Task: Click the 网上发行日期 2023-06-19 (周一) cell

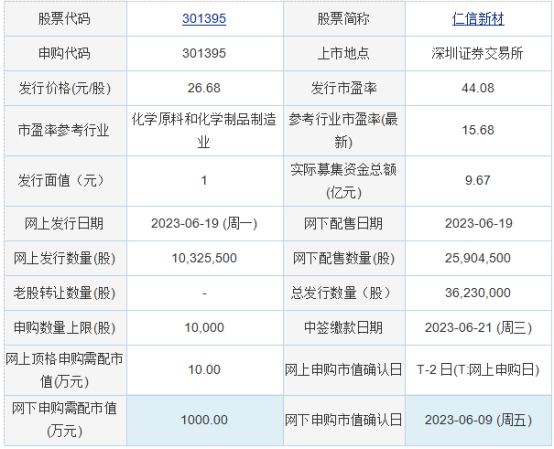Action: pos(204,224)
